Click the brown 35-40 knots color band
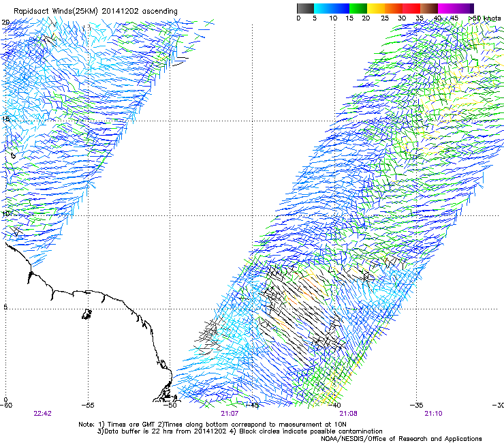This screenshot has width=504, height=443. click(x=429, y=8)
